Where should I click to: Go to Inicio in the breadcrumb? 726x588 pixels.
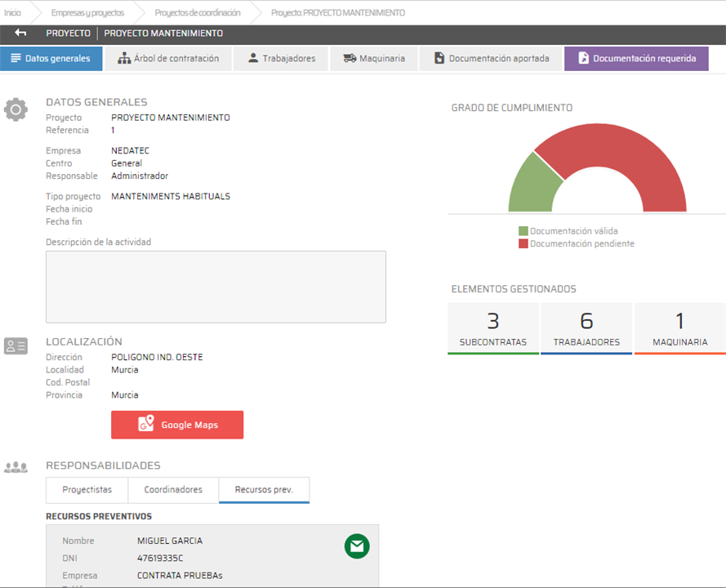pos(13,13)
